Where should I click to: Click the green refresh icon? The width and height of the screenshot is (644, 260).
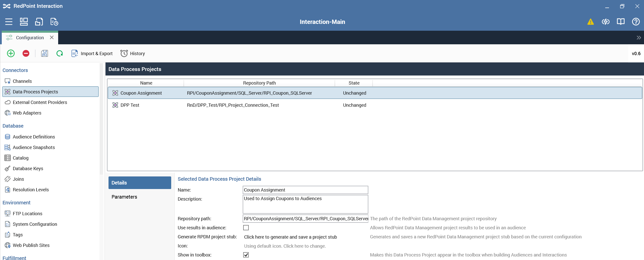(x=60, y=53)
